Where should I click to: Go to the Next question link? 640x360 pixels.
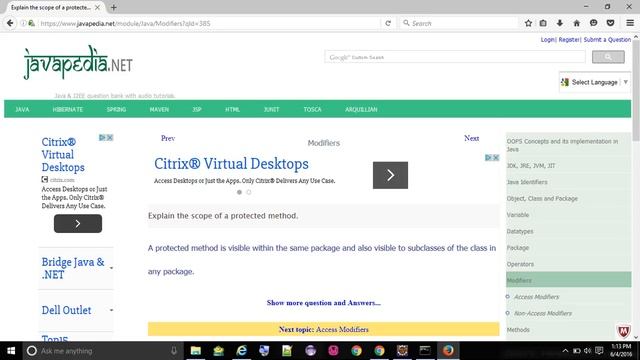pos(471,138)
